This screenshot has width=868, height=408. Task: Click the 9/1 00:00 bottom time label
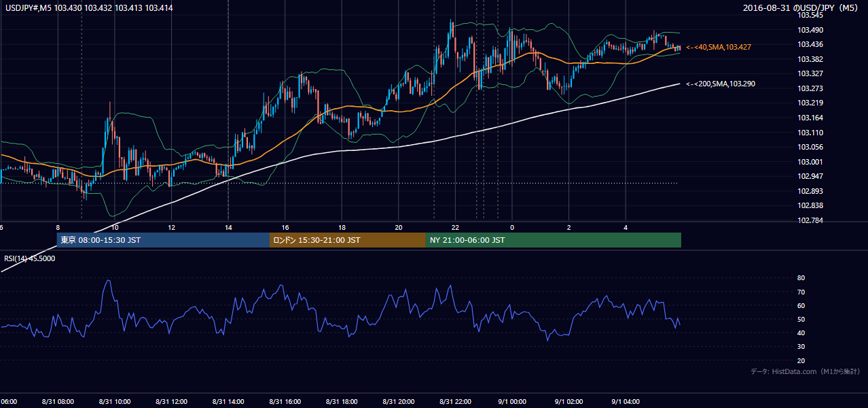click(x=512, y=401)
